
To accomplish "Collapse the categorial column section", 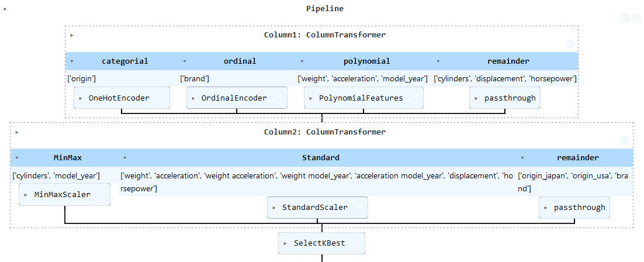I will coord(71,61).
